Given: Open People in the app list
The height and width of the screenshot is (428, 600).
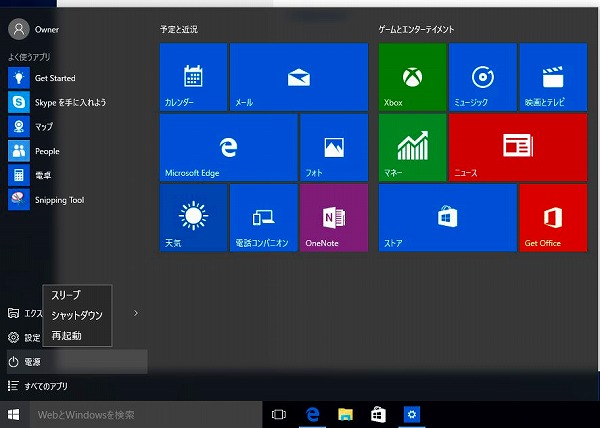Looking at the screenshot, I should (77, 151).
